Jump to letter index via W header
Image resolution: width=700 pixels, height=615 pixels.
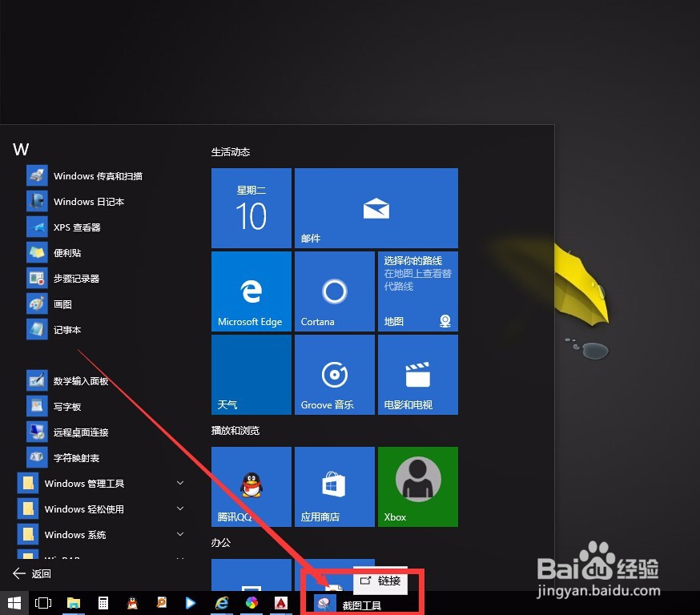pos(21,150)
